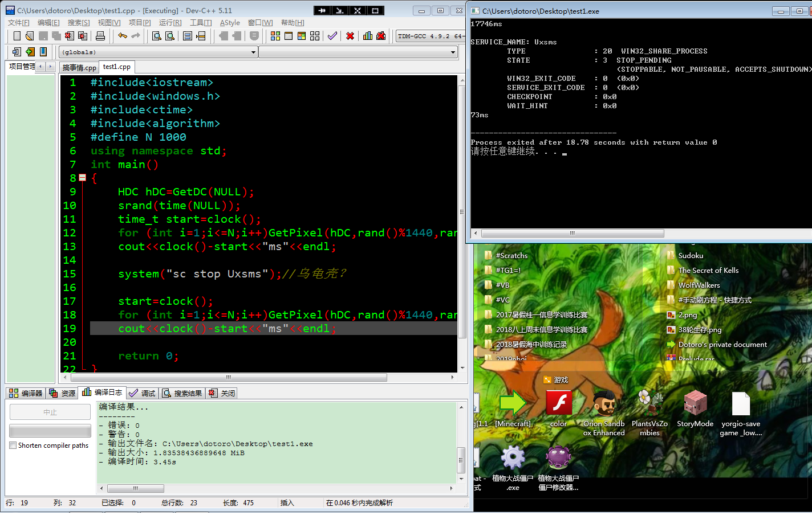Click the purple checkmark debug icon
Viewport: 812px width, 515px height.
click(x=332, y=36)
